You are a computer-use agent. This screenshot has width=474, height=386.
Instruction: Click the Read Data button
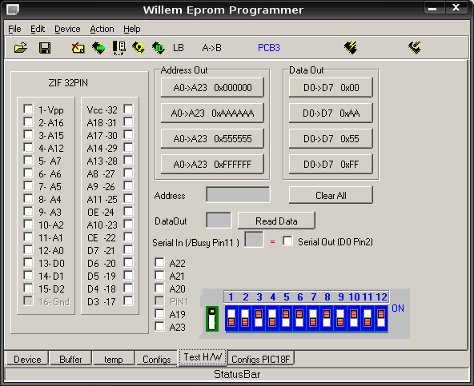[276, 221]
